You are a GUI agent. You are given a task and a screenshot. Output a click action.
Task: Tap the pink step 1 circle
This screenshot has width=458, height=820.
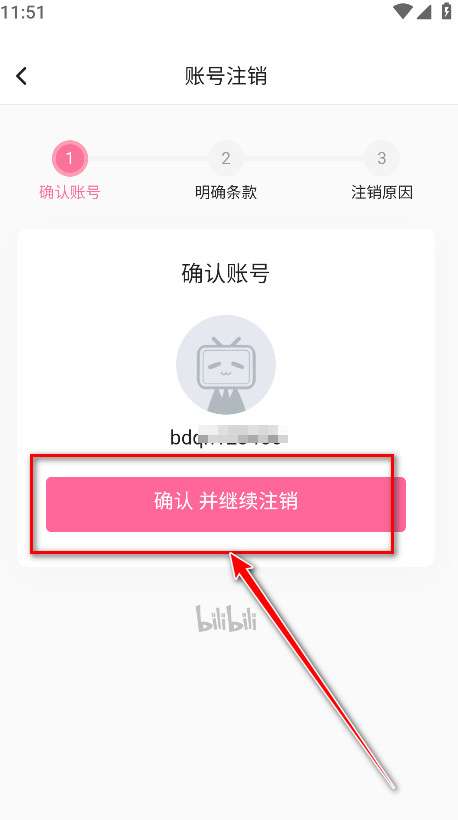[x=70, y=158]
